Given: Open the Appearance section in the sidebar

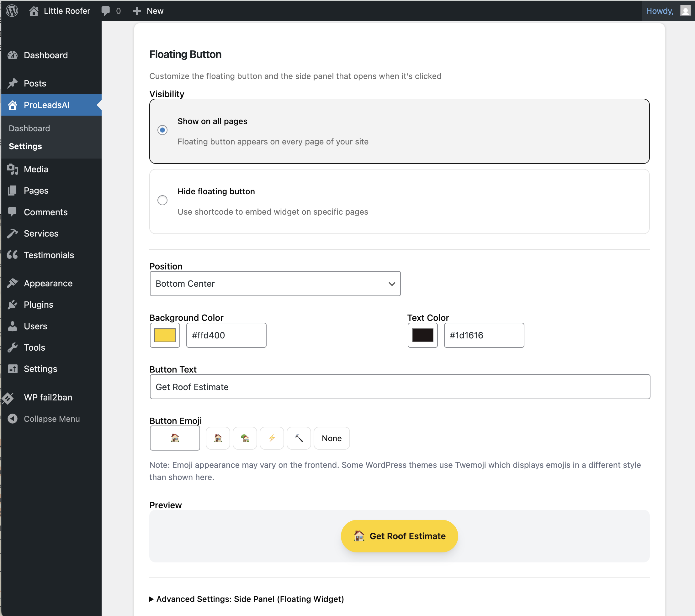Looking at the screenshot, I should 48,283.
